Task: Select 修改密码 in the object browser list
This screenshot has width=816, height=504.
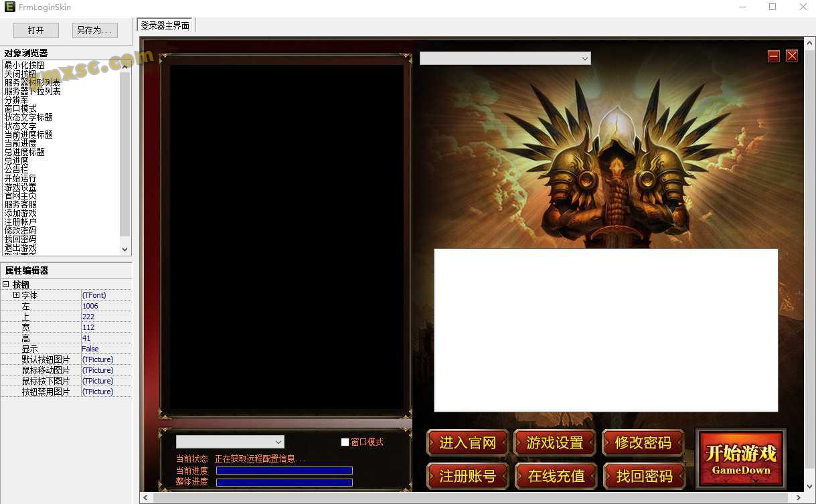Action: point(20,230)
